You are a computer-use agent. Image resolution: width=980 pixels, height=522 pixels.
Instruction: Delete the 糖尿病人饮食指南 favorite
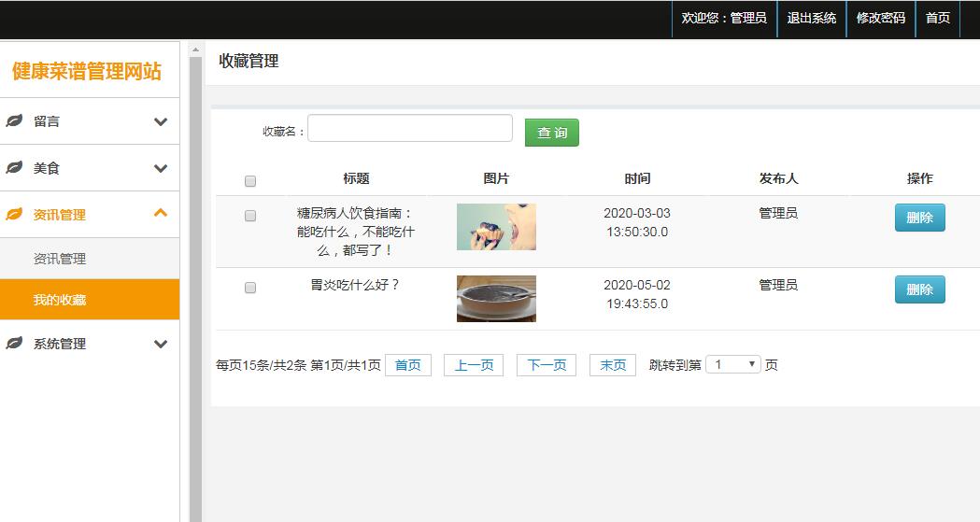tap(919, 218)
